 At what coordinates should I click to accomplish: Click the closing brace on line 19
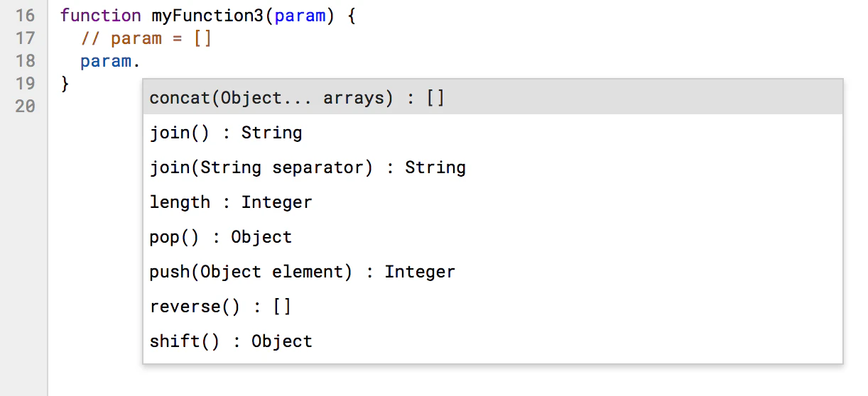pyautogui.click(x=65, y=84)
